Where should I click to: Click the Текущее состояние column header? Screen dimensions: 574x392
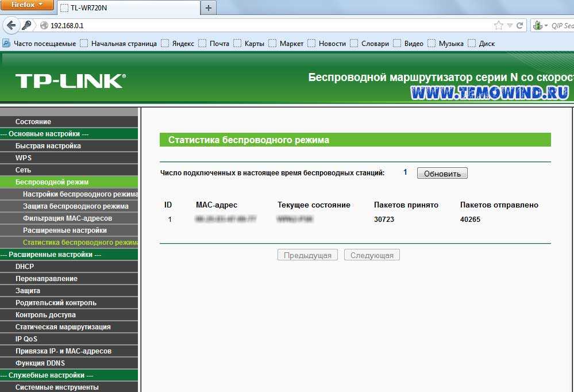coord(314,205)
